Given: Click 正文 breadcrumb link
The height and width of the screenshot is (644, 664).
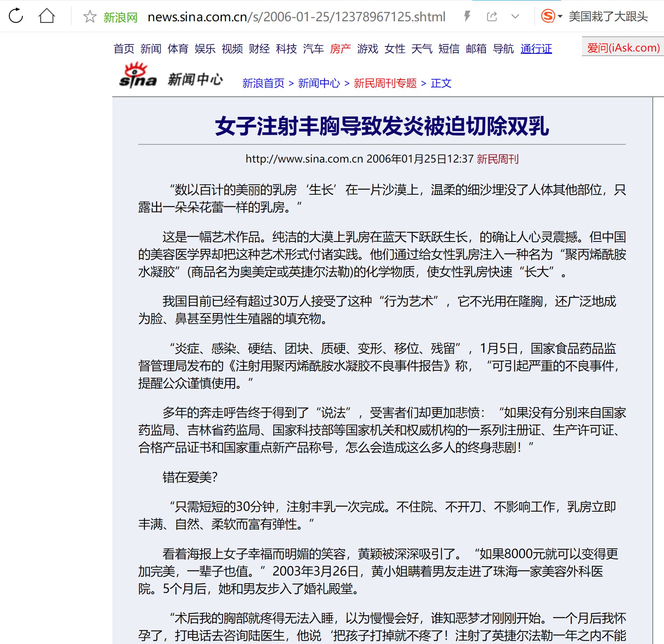Looking at the screenshot, I should [x=441, y=83].
